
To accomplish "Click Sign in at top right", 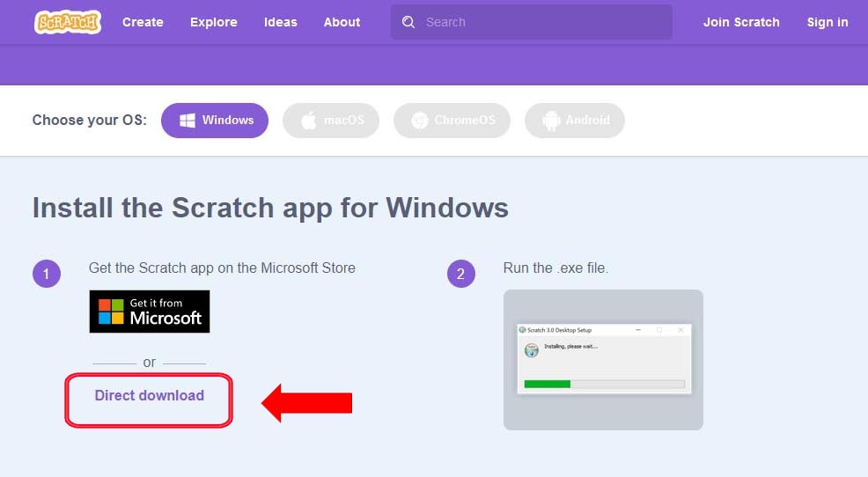I will (828, 22).
